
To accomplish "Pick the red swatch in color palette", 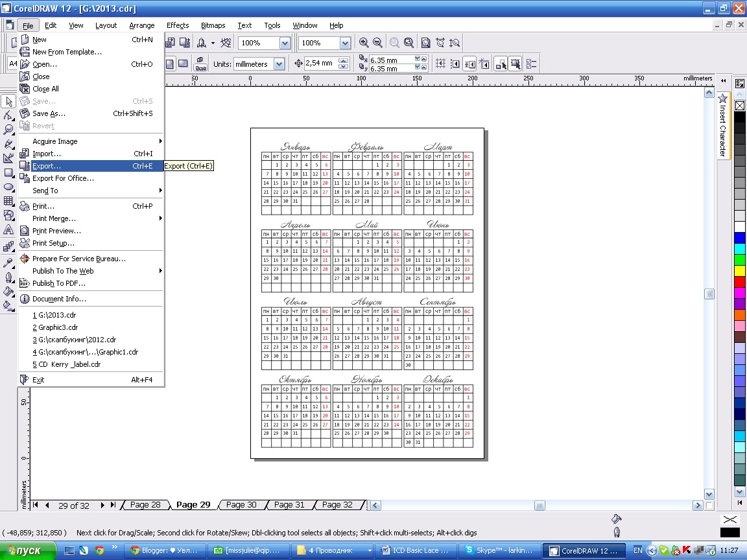I will [x=740, y=283].
